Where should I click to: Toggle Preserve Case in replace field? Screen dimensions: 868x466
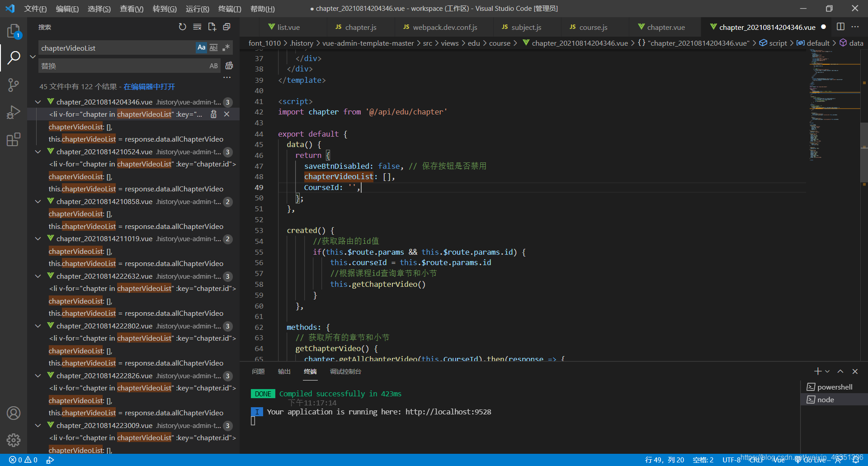click(214, 66)
